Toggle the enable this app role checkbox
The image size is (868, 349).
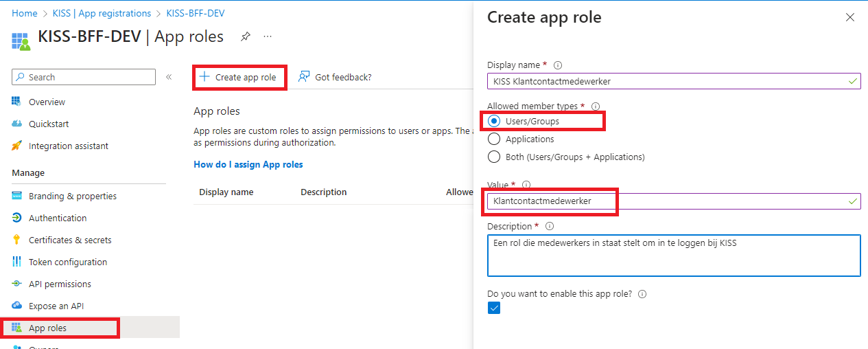pos(494,308)
